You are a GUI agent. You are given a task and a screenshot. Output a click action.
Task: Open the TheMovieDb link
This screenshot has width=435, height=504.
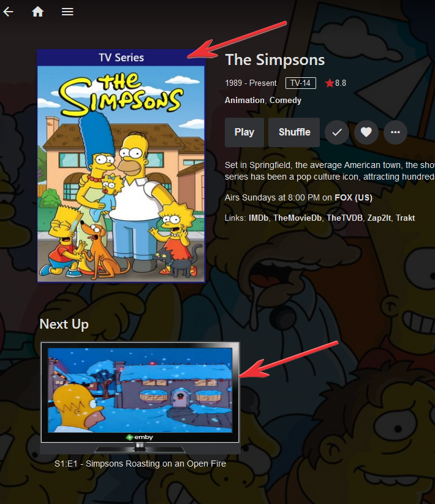298,218
